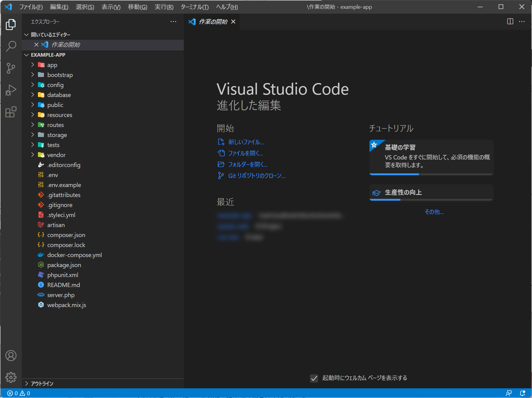Click the 生産性の向上 progress bar
The width and height of the screenshot is (532, 398).
(431, 200)
